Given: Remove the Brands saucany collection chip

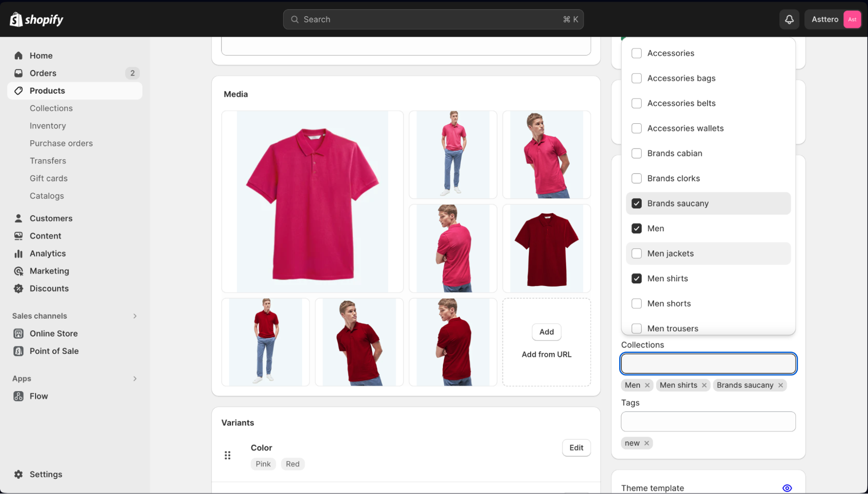Looking at the screenshot, I should coord(780,385).
